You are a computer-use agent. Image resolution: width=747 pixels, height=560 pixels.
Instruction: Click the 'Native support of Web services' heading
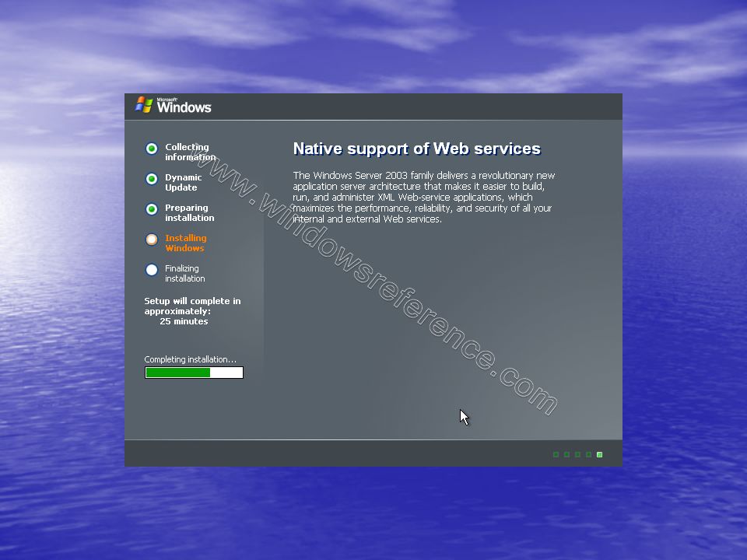[417, 149]
